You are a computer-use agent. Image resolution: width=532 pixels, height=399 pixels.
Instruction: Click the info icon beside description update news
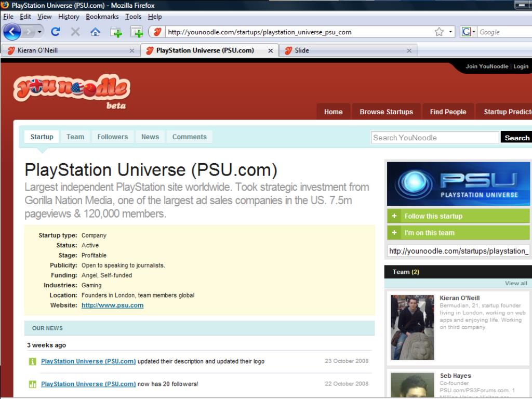pyautogui.click(x=33, y=362)
